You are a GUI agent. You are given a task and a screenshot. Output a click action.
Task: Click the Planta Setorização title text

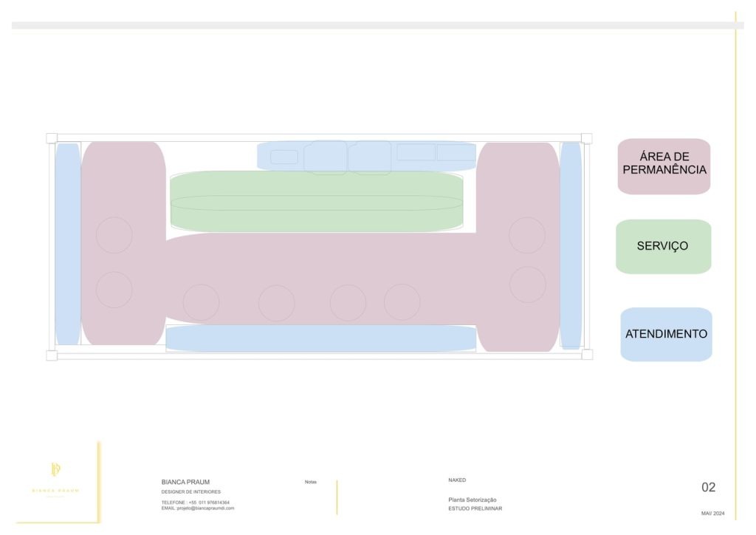tap(472, 500)
